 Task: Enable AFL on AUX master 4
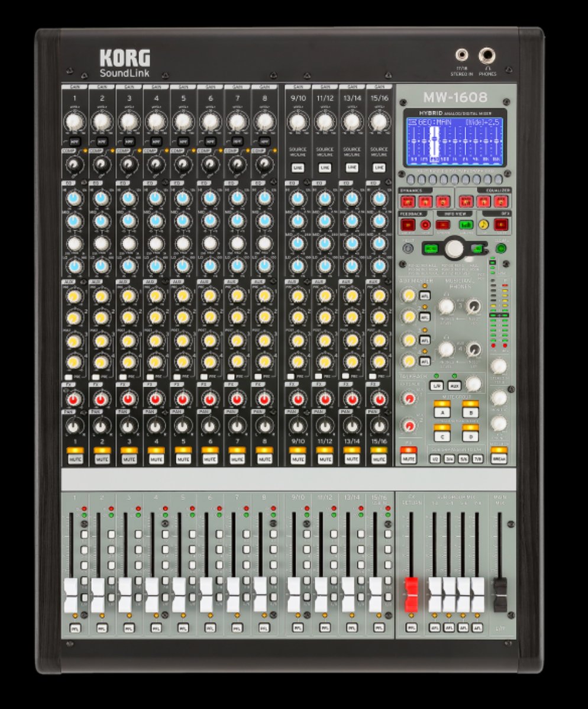point(424,361)
